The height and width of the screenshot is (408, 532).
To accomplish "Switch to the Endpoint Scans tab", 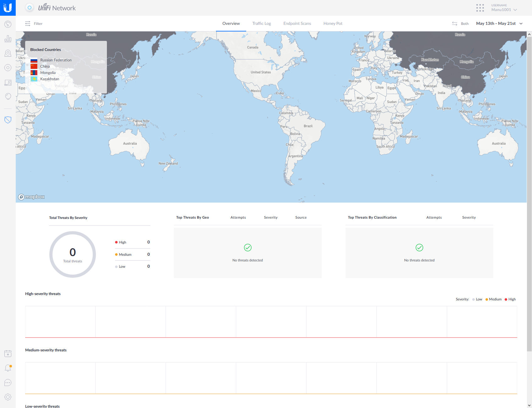I will [x=297, y=24].
